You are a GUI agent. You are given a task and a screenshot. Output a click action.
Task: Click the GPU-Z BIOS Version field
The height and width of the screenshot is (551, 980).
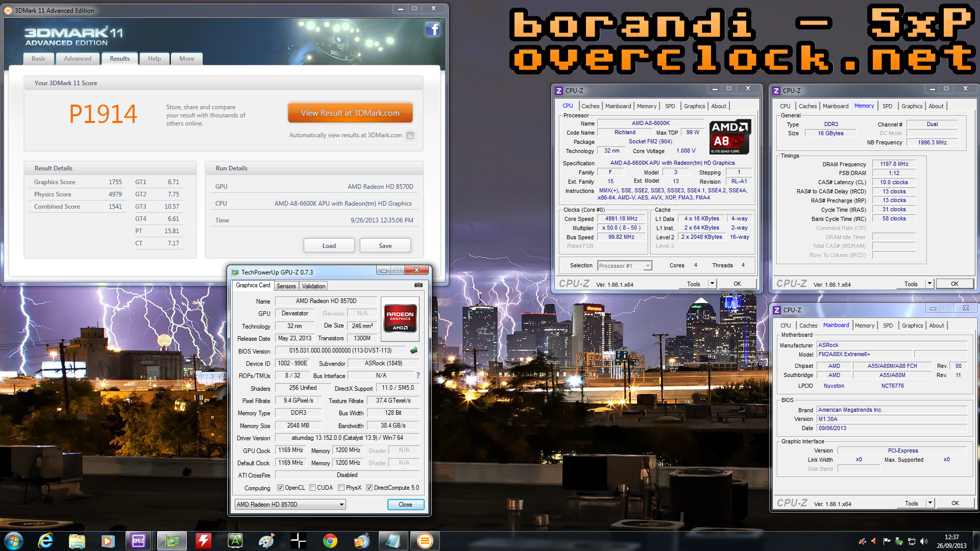pyautogui.click(x=340, y=351)
